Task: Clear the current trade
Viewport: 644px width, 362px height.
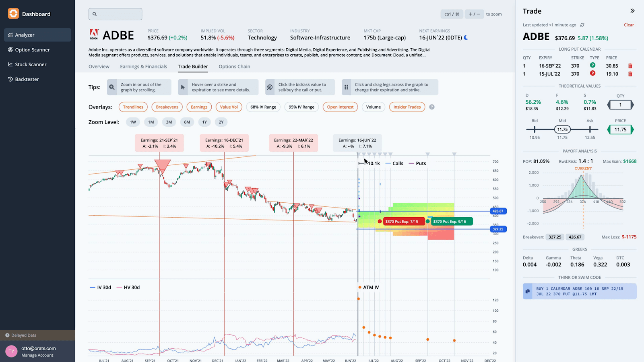Action: pos(629,25)
